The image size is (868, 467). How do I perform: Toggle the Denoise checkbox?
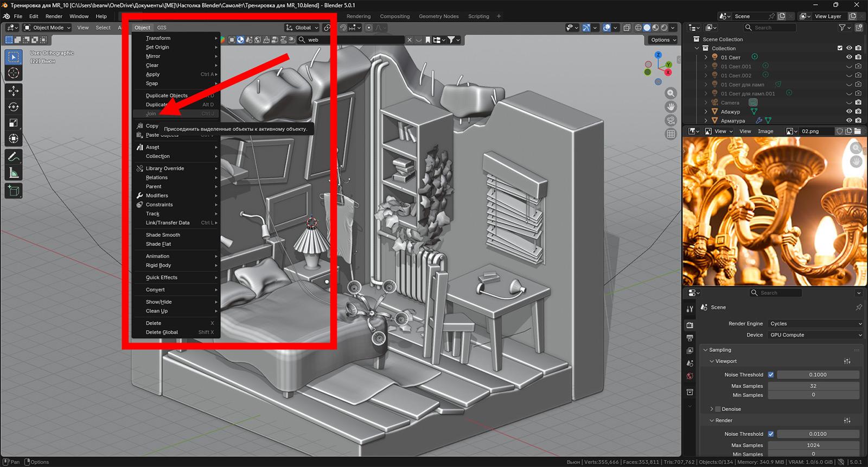click(718, 409)
